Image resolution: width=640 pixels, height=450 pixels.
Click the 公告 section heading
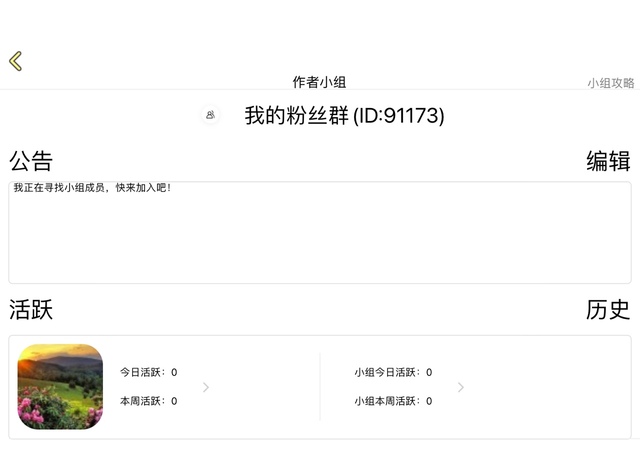tap(31, 161)
